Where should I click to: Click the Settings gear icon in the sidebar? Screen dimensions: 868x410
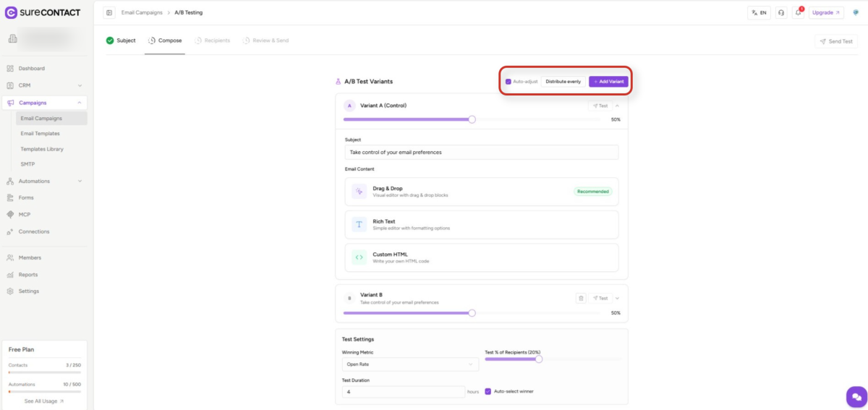(10, 291)
